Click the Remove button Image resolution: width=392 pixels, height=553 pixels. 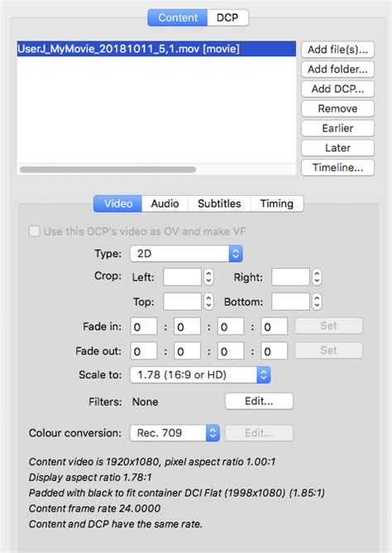(x=337, y=108)
